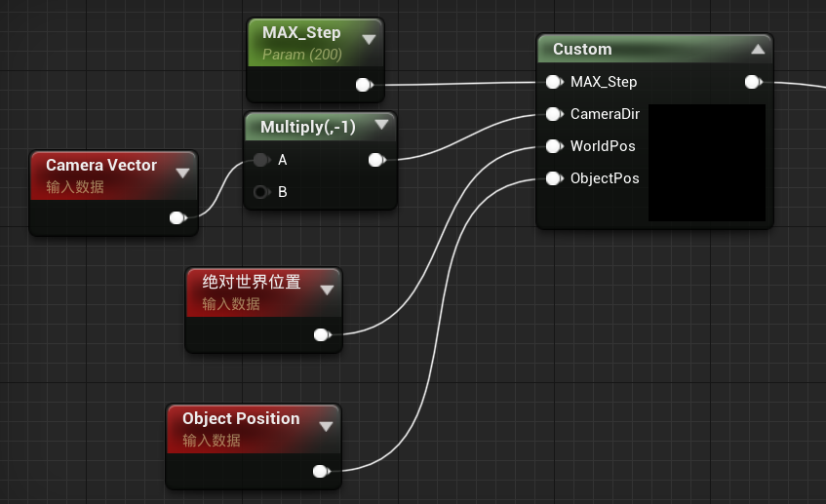Click the MAX_Step node output pin

click(x=364, y=84)
